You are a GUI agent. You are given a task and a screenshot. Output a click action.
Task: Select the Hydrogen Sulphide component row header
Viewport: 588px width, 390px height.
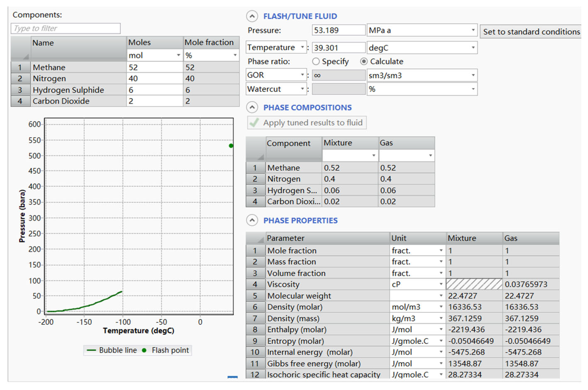(x=20, y=90)
